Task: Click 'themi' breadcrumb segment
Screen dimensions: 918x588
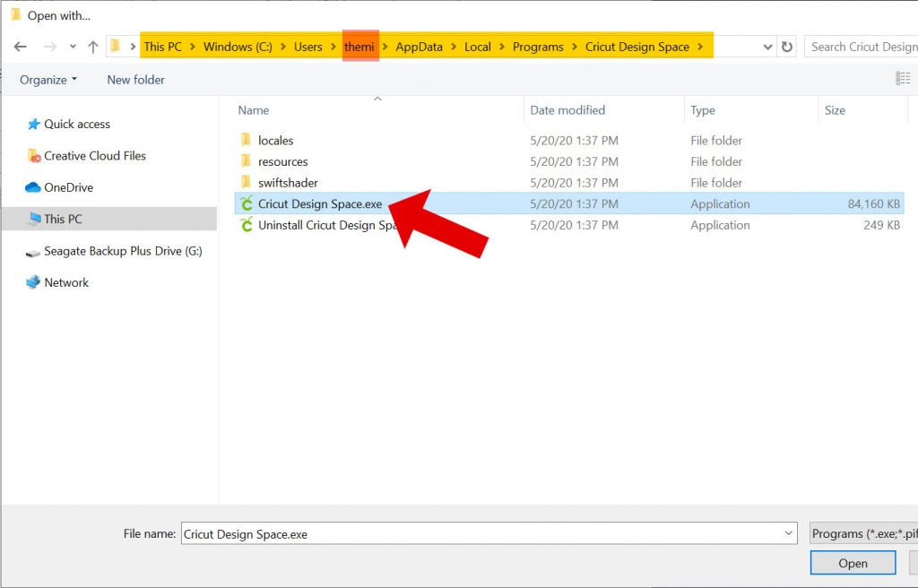Action: (359, 47)
